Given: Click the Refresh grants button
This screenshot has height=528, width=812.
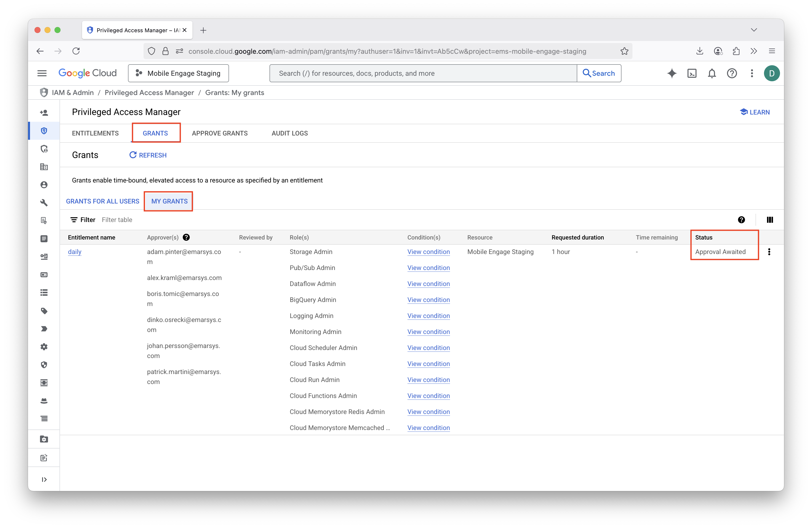Looking at the screenshot, I should (148, 155).
